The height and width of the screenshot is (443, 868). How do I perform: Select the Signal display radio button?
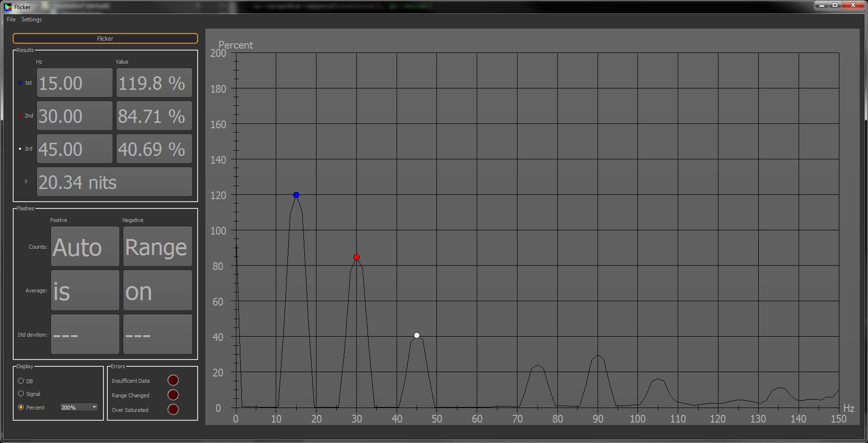click(21, 394)
